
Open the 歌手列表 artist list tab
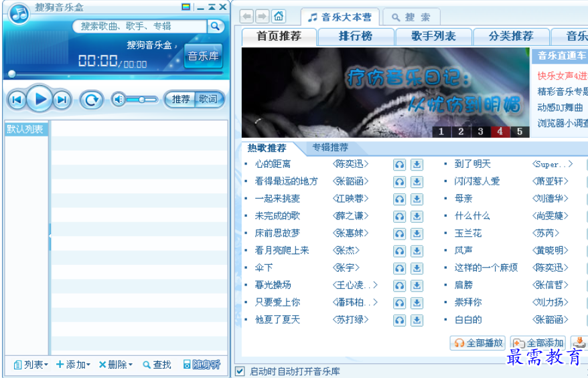[x=433, y=37]
